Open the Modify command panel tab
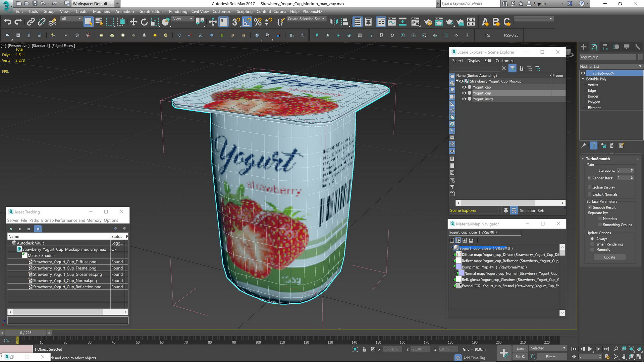This screenshot has height=362, width=644. (x=594, y=47)
